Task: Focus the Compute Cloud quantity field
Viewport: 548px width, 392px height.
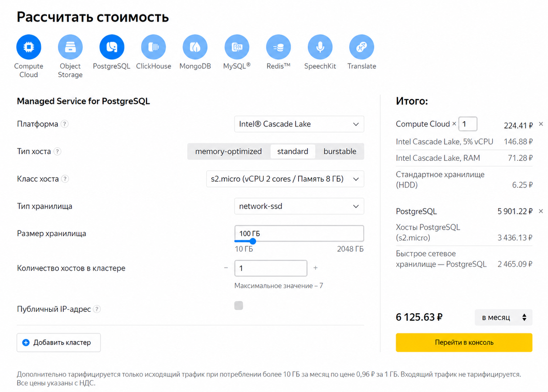Action: [x=467, y=124]
